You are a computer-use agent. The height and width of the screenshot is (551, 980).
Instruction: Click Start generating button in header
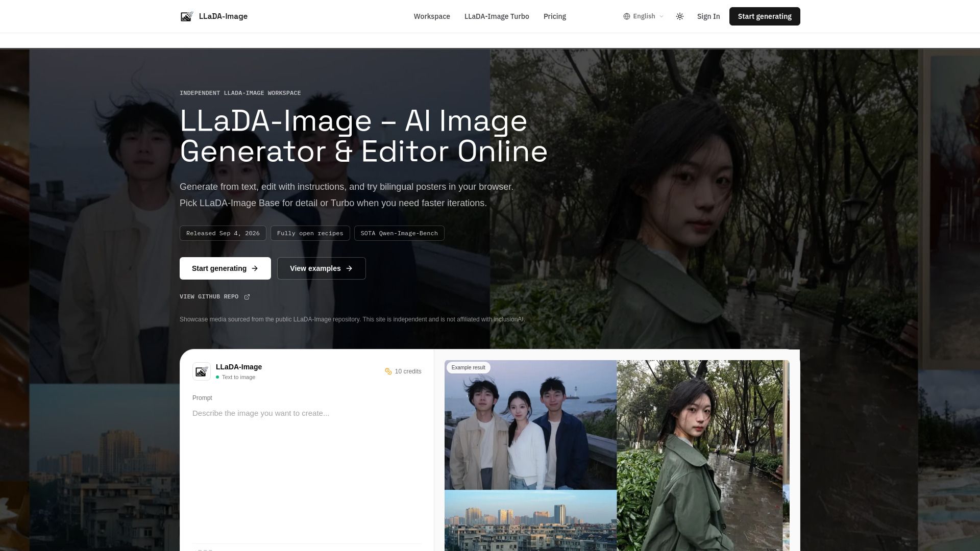click(765, 16)
